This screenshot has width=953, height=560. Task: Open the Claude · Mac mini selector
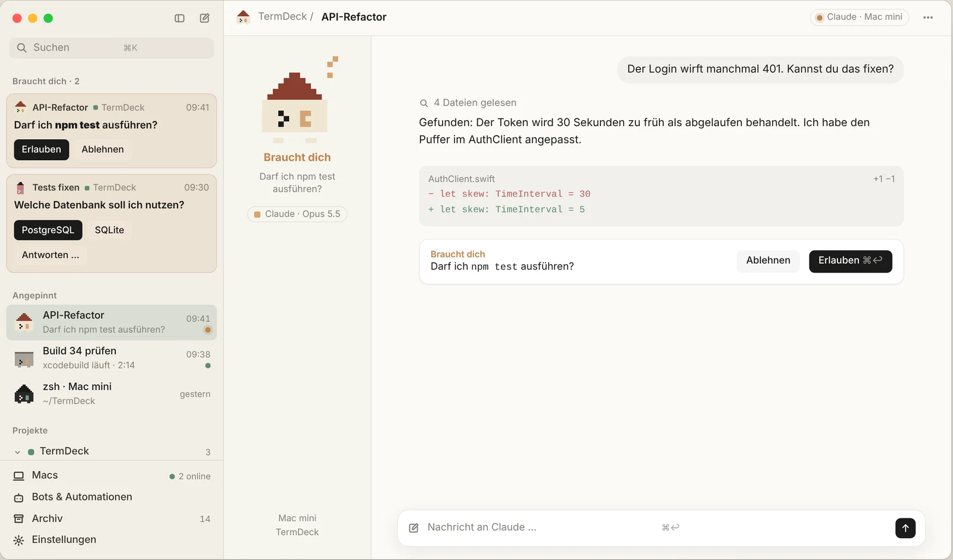click(x=859, y=17)
